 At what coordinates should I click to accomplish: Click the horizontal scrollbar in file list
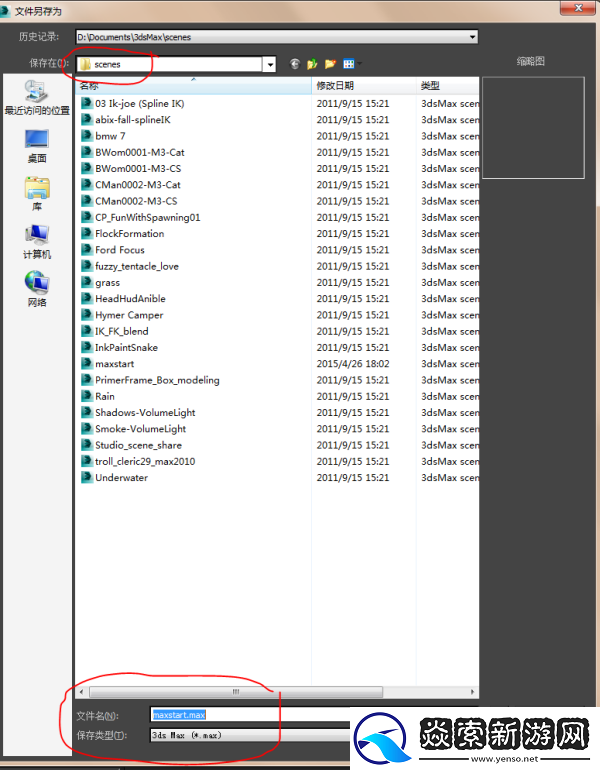[x=236, y=691]
